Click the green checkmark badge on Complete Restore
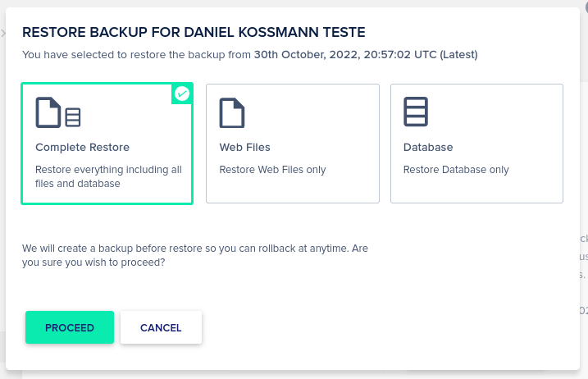 182,94
